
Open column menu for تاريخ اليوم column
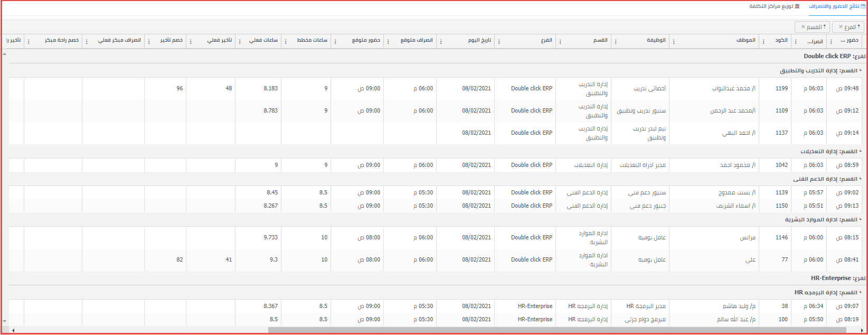[441, 41]
